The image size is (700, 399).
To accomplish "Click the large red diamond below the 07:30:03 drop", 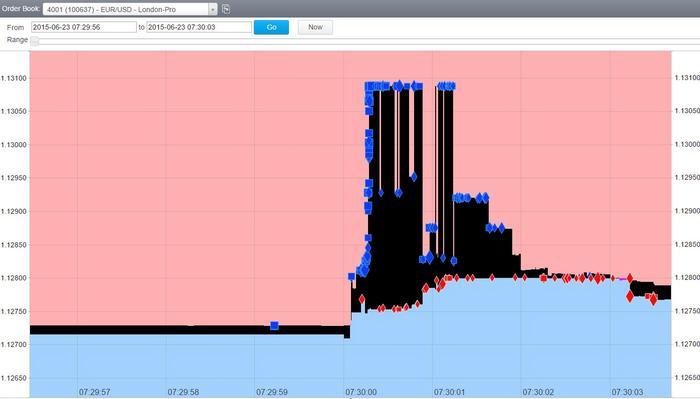I will [x=630, y=296].
